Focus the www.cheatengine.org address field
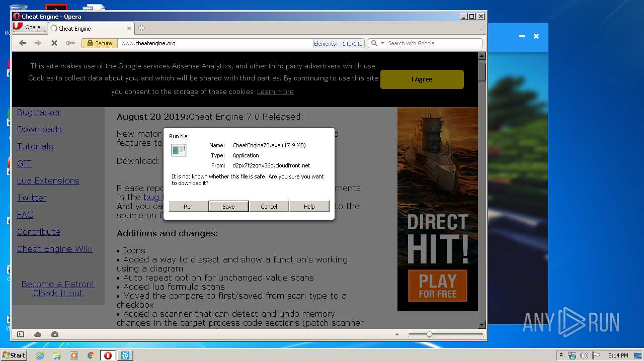 click(215, 43)
